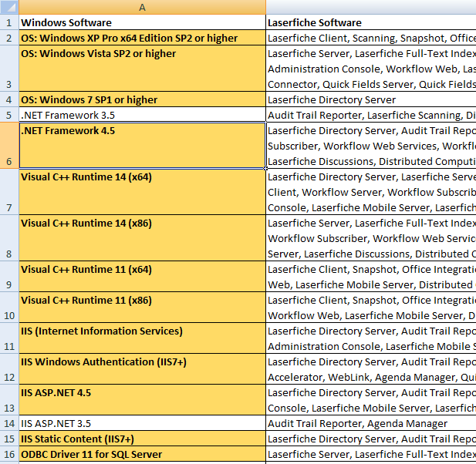Select row 6 header

point(9,146)
